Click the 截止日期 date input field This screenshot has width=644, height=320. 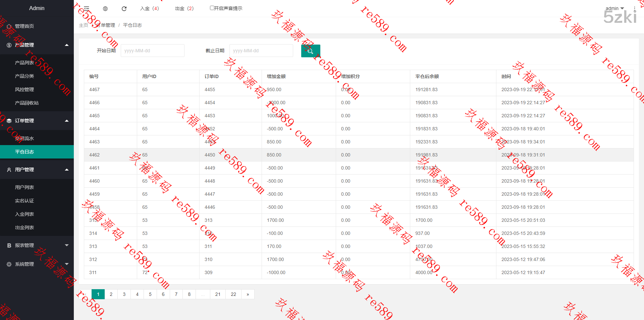(x=261, y=51)
